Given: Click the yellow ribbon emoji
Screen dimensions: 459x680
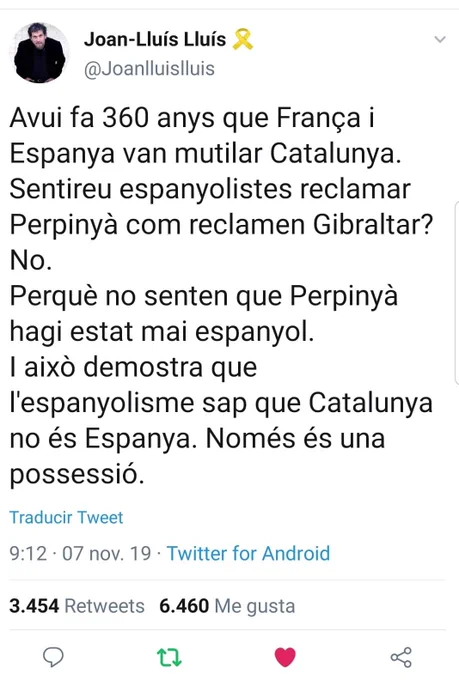Looking at the screenshot, I should tap(243, 39).
